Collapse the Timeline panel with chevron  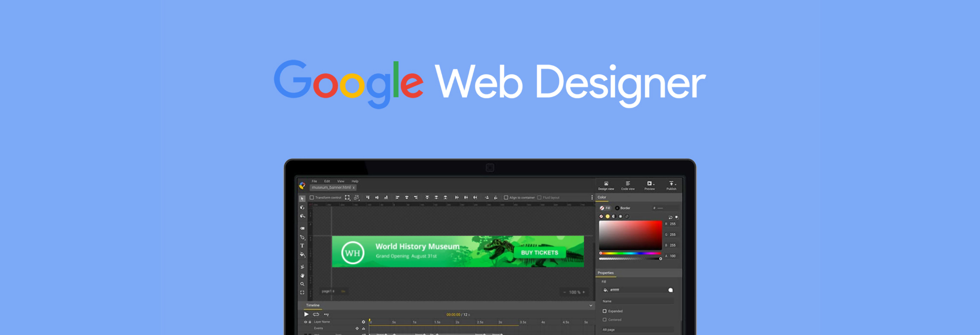coord(591,305)
